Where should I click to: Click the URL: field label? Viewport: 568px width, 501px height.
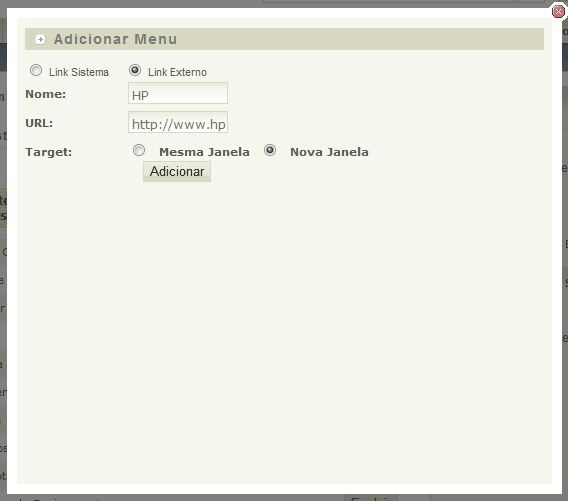coord(39,123)
